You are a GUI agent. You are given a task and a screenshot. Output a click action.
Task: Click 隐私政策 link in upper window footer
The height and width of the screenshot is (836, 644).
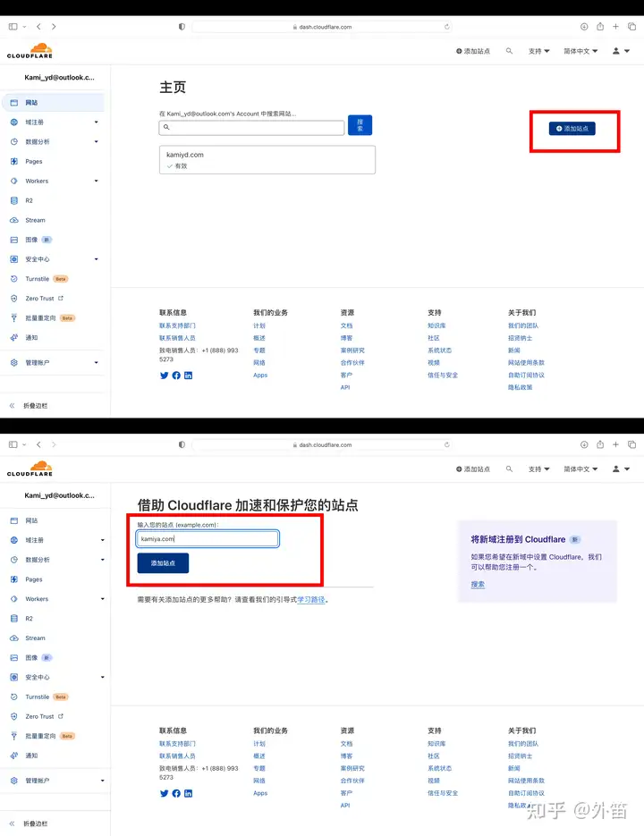coord(521,388)
